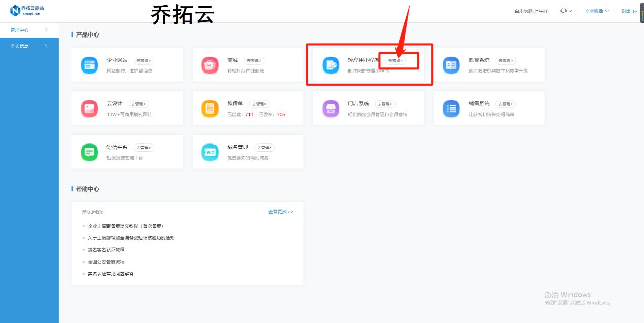This screenshot has width=644, height=323.
Task: Expand the customer service headset dropdown
Action: click(x=565, y=10)
